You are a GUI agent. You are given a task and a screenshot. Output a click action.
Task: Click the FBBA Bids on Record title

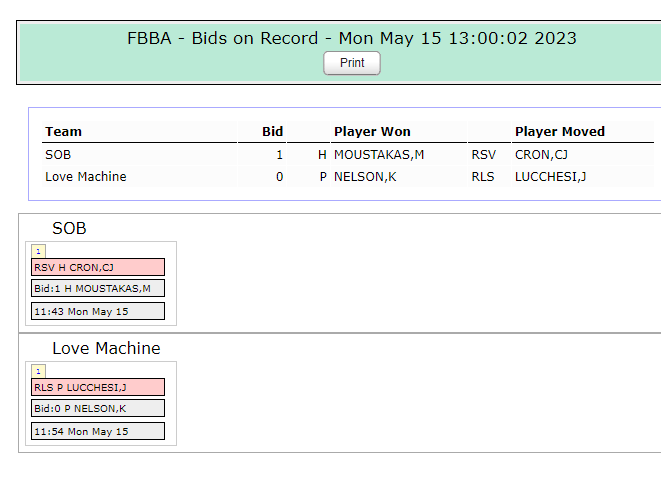[x=352, y=38]
